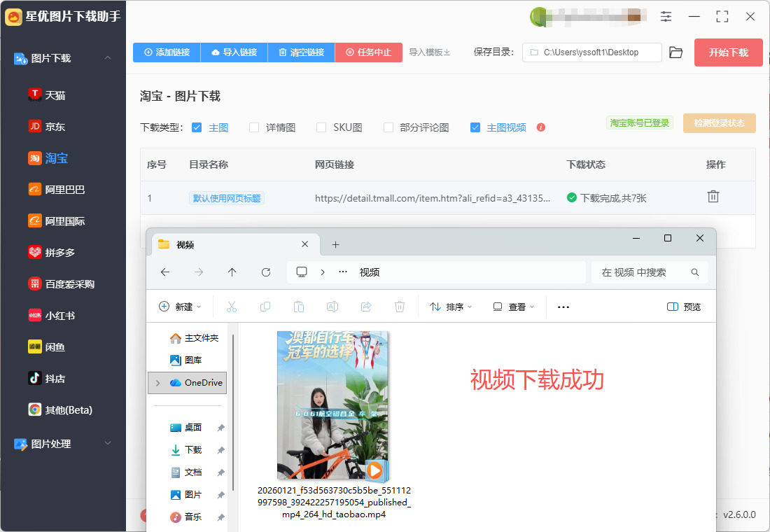This screenshot has width=770, height=532.
Task: Delete row 1 with trash icon
Action: (713, 197)
